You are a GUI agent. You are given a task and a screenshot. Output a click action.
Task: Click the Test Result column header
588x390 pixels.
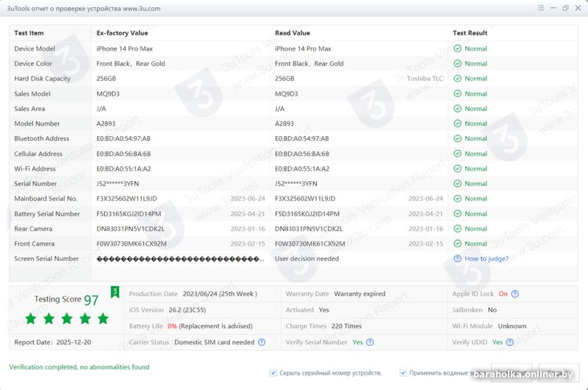[470, 33]
